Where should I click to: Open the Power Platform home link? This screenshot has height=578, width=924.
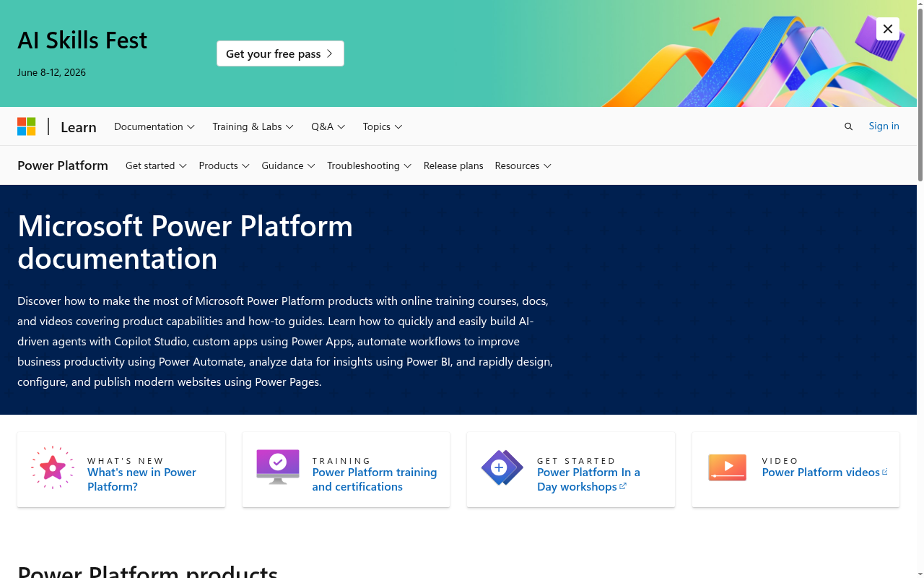(63, 165)
